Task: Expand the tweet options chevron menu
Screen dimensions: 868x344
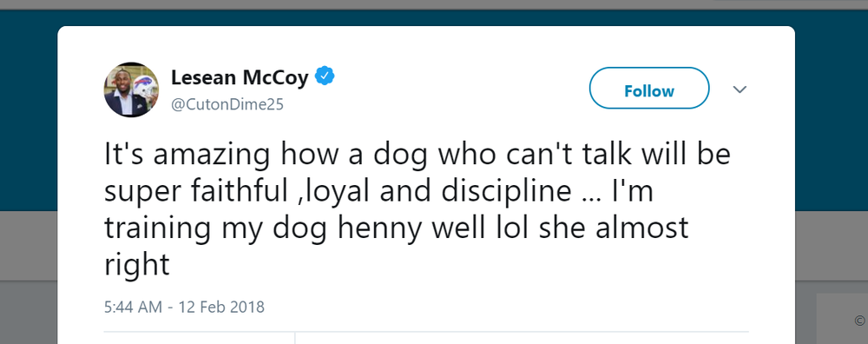Action: (740, 89)
